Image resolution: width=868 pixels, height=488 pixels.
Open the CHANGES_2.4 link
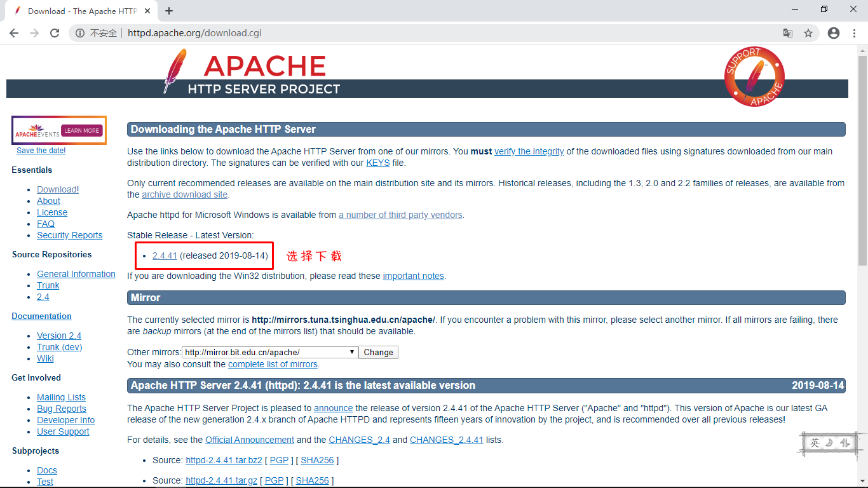(359, 440)
